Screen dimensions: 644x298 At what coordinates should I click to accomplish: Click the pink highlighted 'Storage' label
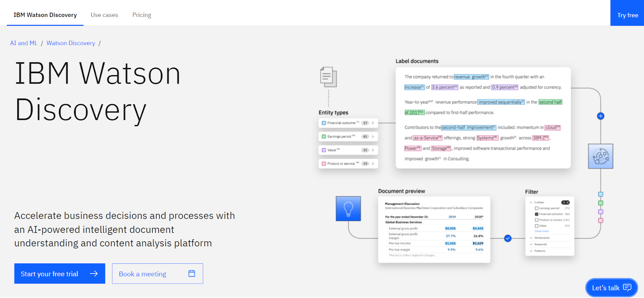441,148
